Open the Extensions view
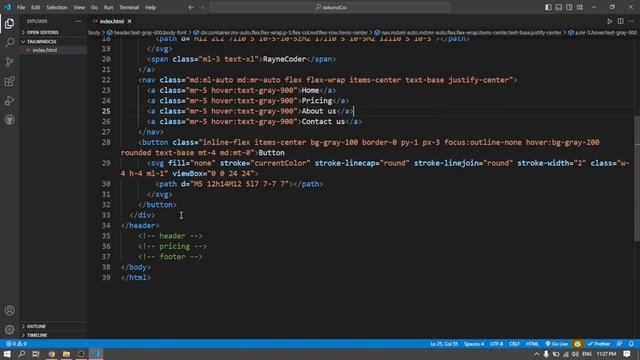640x360 pixels. (9, 81)
